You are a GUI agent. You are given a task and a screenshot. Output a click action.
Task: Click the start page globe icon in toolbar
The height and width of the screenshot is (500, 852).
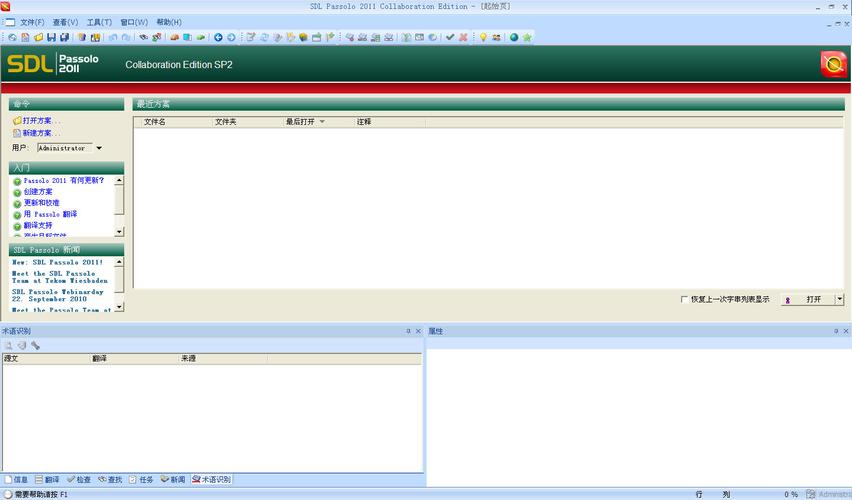click(x=12, y=38)
